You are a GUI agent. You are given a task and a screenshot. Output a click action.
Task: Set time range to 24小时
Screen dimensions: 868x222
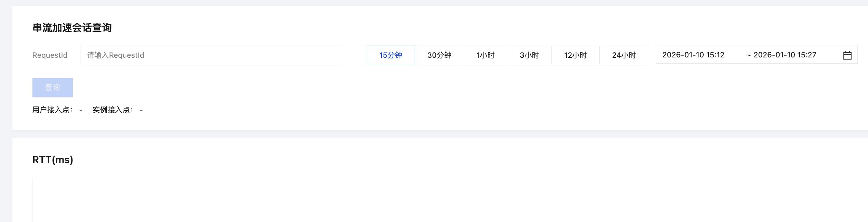point(624,55)
